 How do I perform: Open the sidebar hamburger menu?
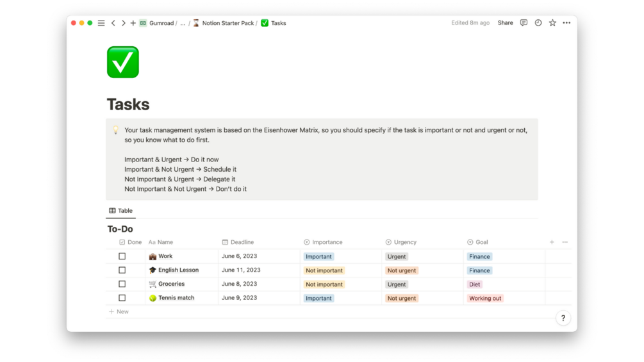101,23
